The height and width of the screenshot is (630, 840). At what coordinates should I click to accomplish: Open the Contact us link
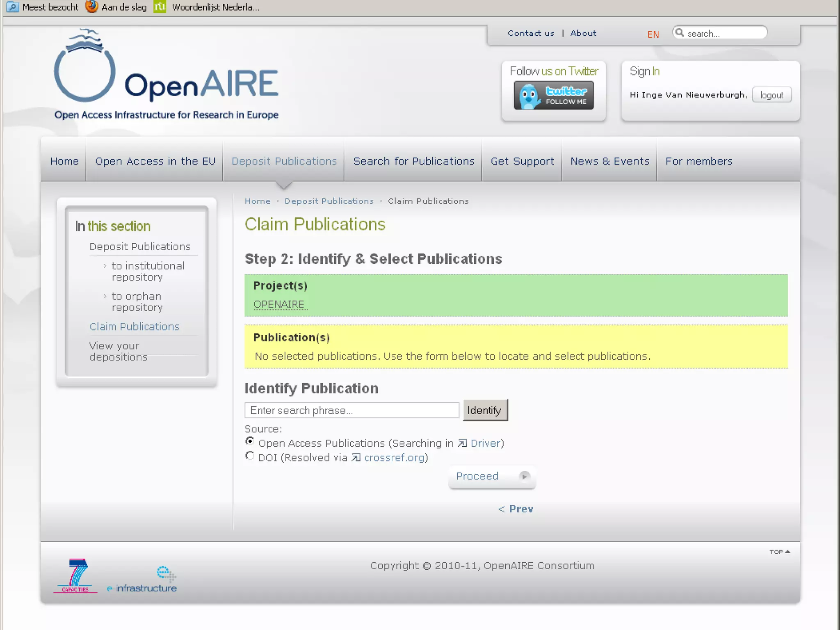(531, 33)
